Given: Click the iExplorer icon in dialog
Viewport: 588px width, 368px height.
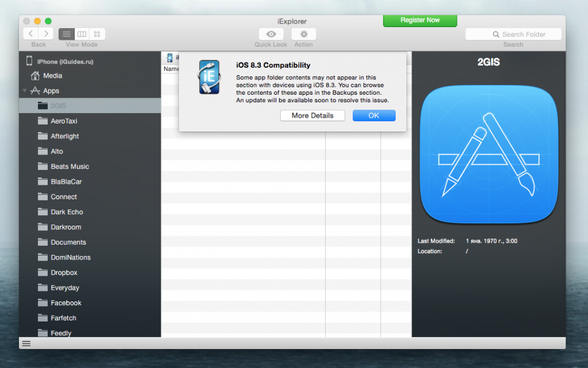Looking at the screenshot, I should [209, 77].
